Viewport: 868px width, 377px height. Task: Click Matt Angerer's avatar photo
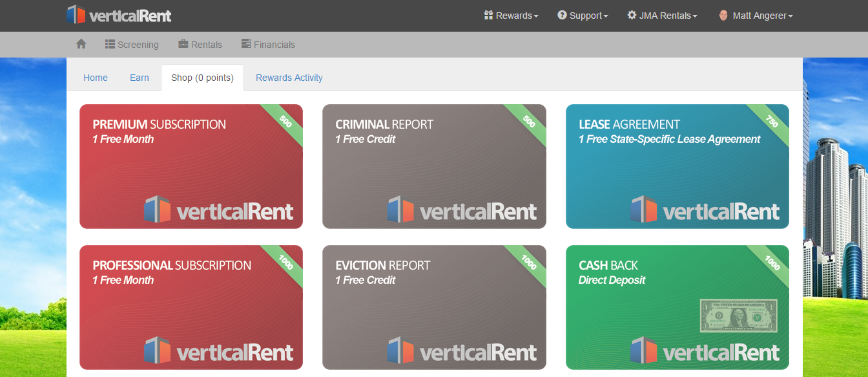tap(723, 15)
